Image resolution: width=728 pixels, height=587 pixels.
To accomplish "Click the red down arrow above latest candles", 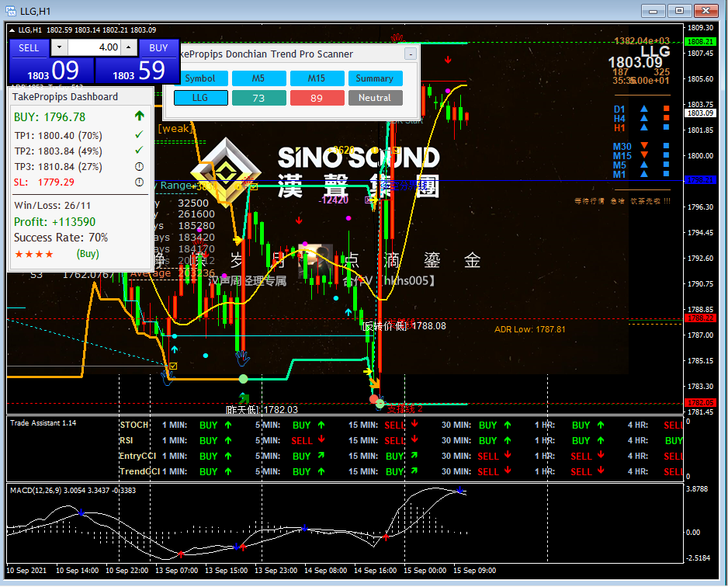I will click(448, 60).
